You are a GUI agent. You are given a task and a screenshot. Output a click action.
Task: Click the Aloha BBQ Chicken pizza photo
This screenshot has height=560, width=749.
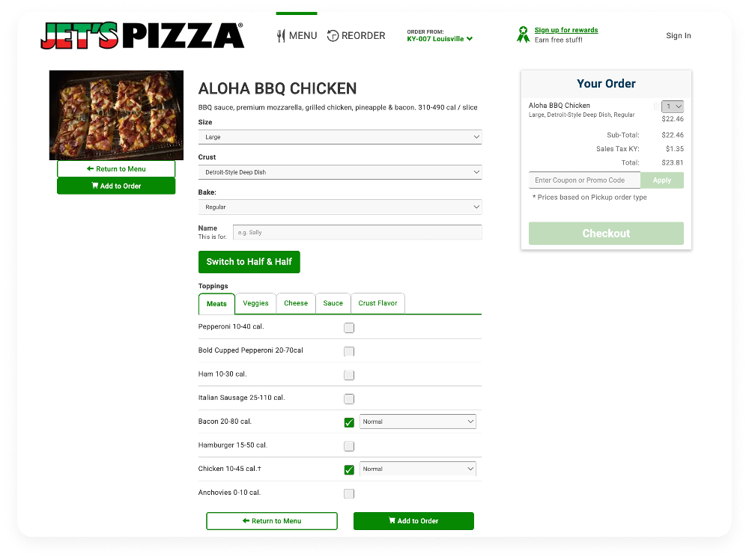pos(116,115)
